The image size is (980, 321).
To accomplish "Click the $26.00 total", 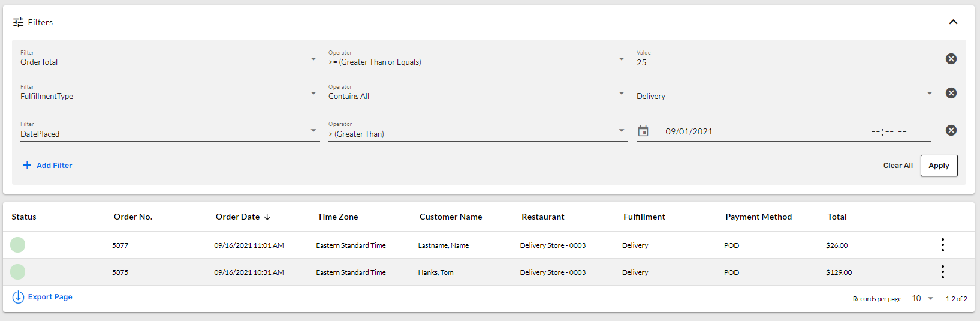I will point(837,245).
